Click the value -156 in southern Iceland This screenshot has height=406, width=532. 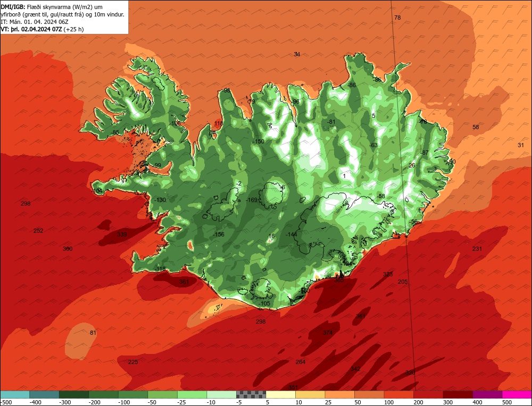(219, 234)
